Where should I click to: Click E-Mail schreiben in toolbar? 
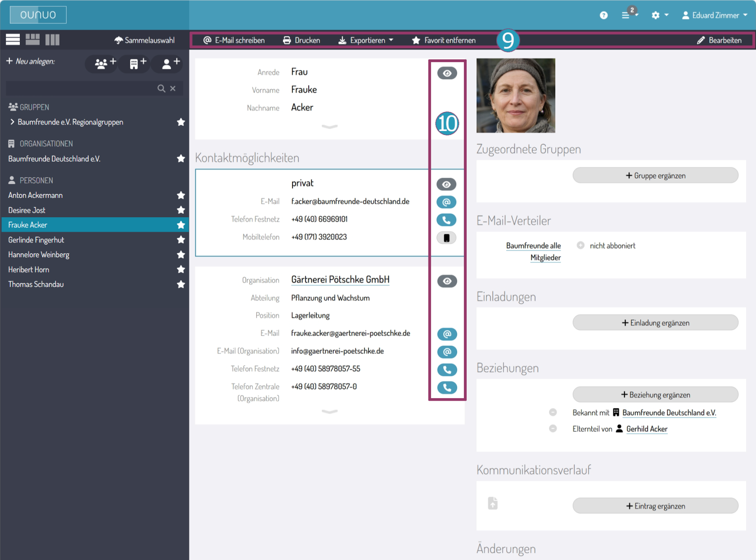tap(234, 40)
